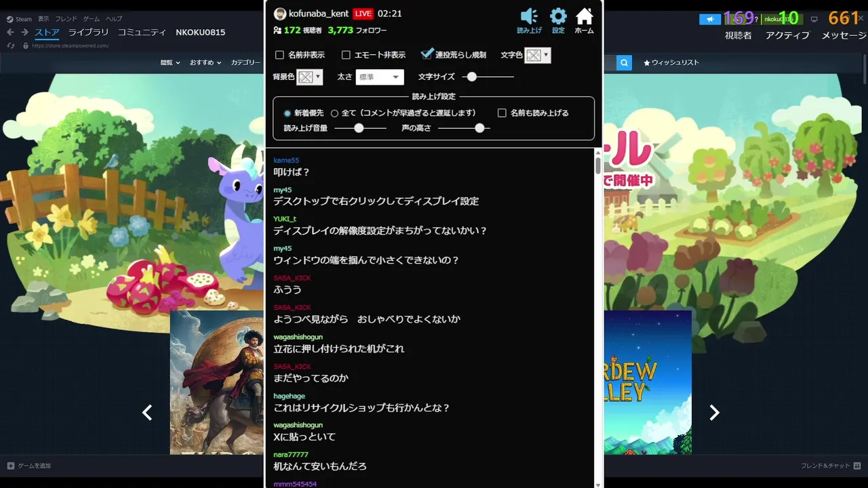Screen dimensions: 868x488
Task: Click ゲームを追加 button
Action: [28, 466]
